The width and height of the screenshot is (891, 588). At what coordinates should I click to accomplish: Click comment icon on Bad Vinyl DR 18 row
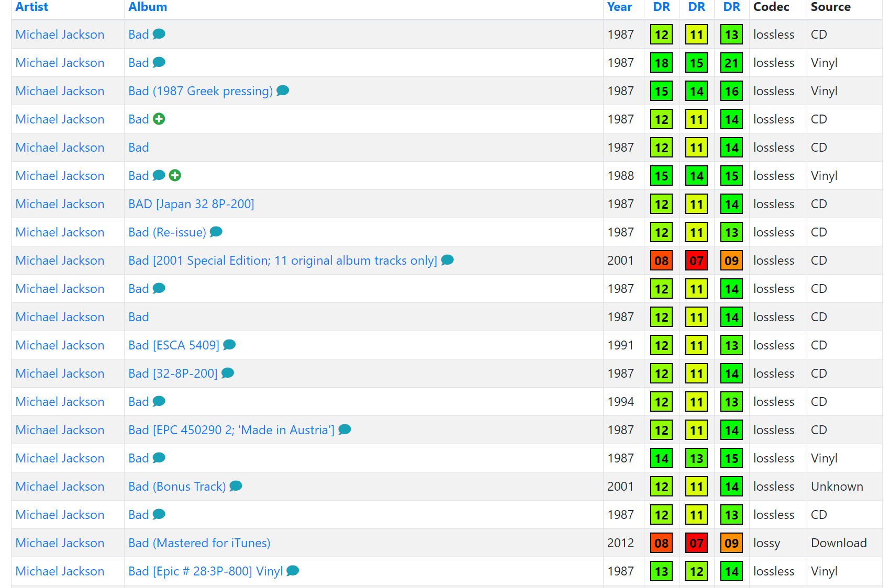tap(159, 62)
